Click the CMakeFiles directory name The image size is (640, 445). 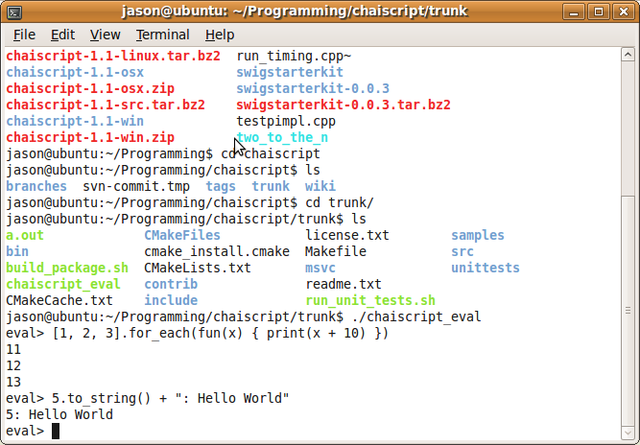(x=182, y=235)
